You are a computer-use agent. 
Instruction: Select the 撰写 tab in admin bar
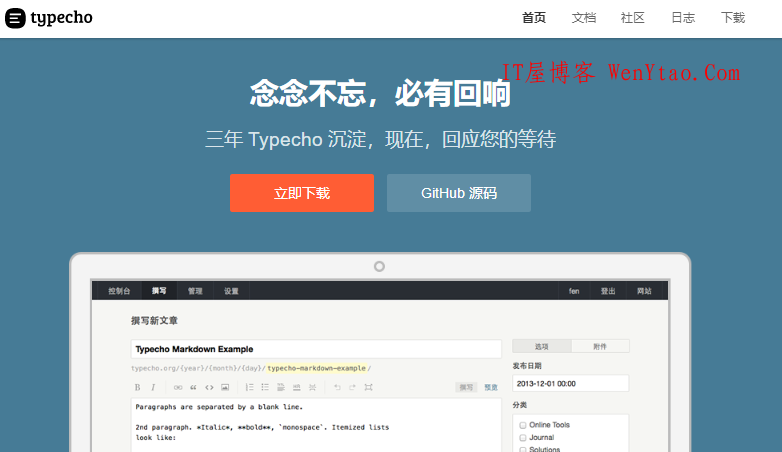point(159,291)
